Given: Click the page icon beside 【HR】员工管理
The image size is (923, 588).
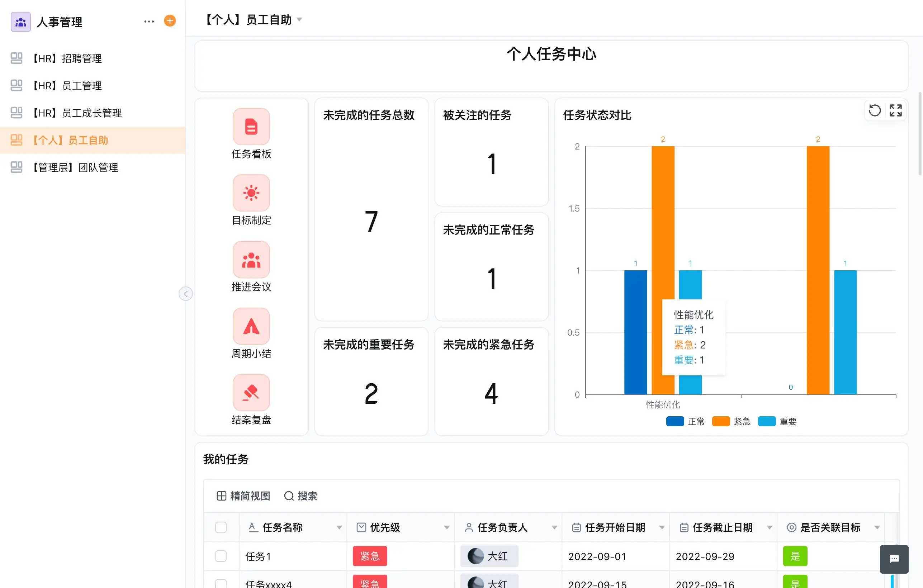Looking at the screenshot, I should click(16, 85).
